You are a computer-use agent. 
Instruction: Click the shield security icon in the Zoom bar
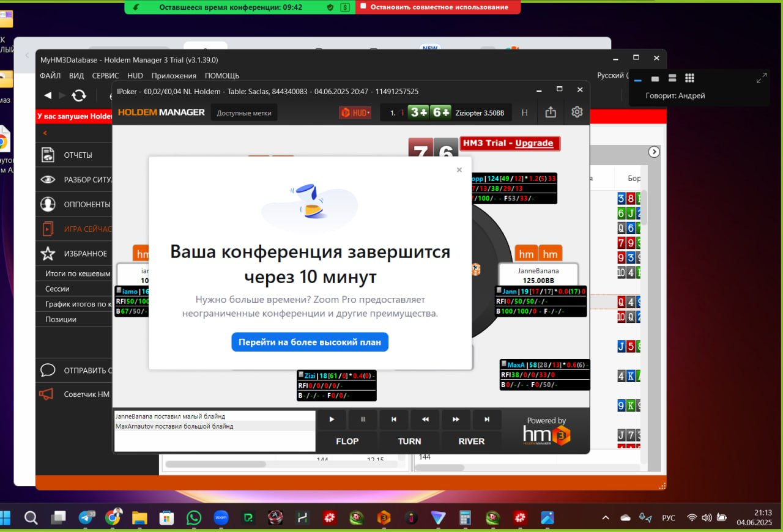tap(330, 7)
